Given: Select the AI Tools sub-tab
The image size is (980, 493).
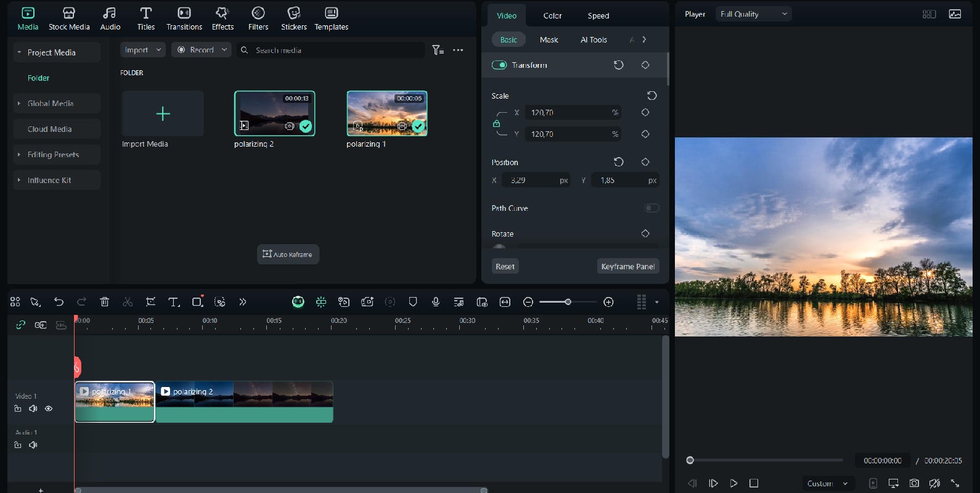Looking at the screenshot, I should pyautogui.click(x=594, y=39).
